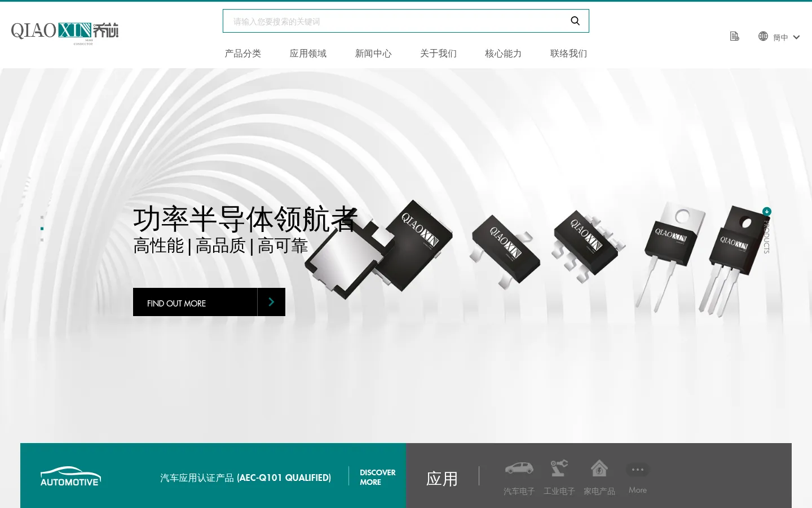The width and height of the screenshot is (812, 508).
Task: Open 汽车应用认证产品 (AEC-Q101 QUALIFIED) link
Action: tap(246, 478)
